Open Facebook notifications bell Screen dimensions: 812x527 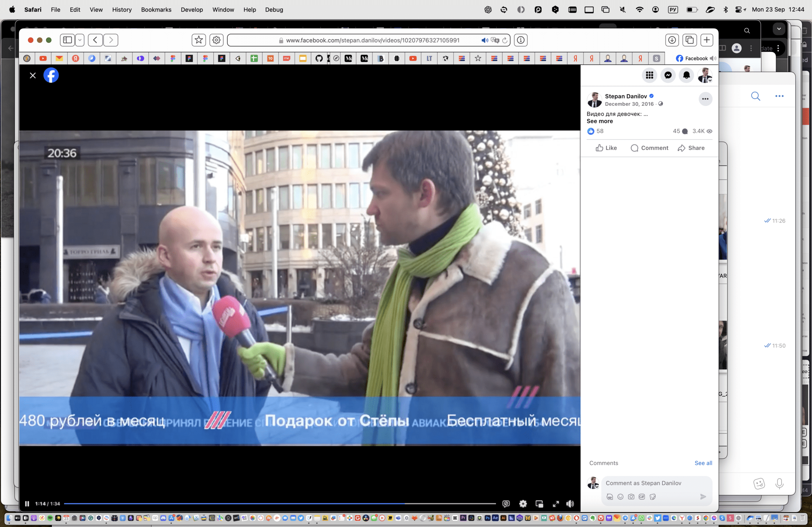(686, 75)
